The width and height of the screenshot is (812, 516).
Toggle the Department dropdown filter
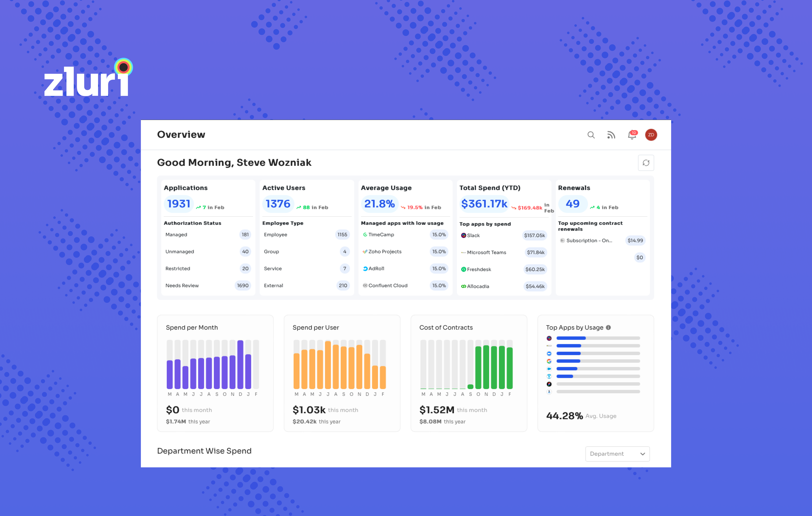tap(618, 453)
